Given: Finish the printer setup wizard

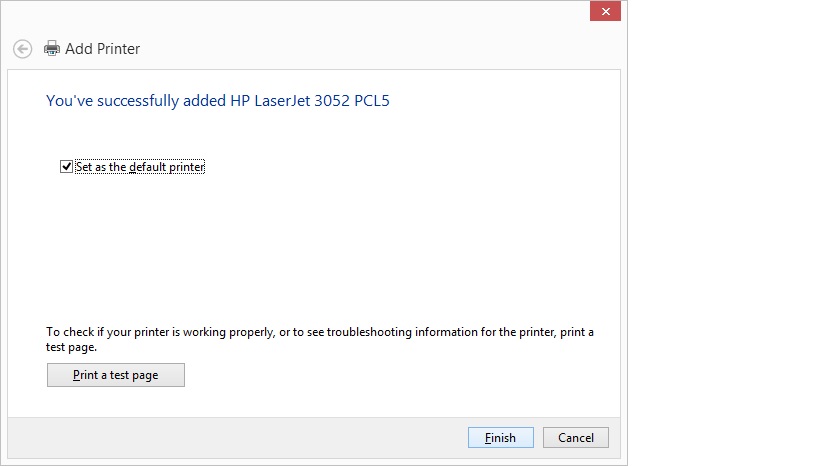Looking at the screenshot, I should pos(500,438).
